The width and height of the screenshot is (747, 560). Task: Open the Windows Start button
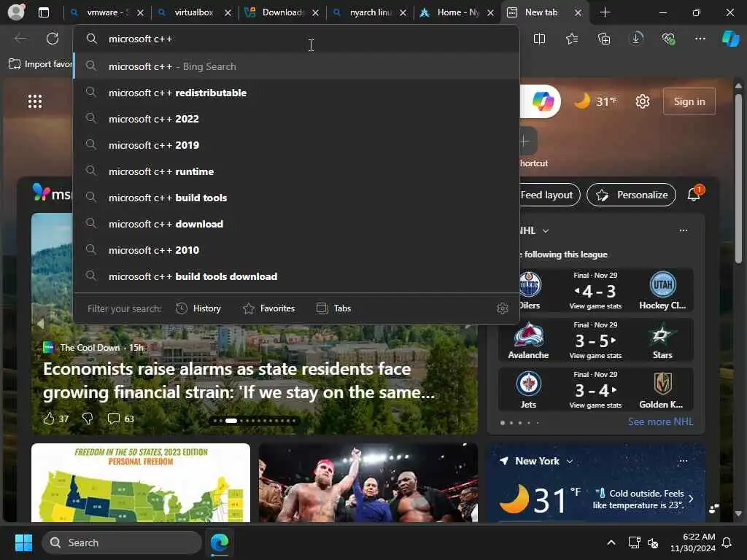pyautogui.click(x=23, y=542)
